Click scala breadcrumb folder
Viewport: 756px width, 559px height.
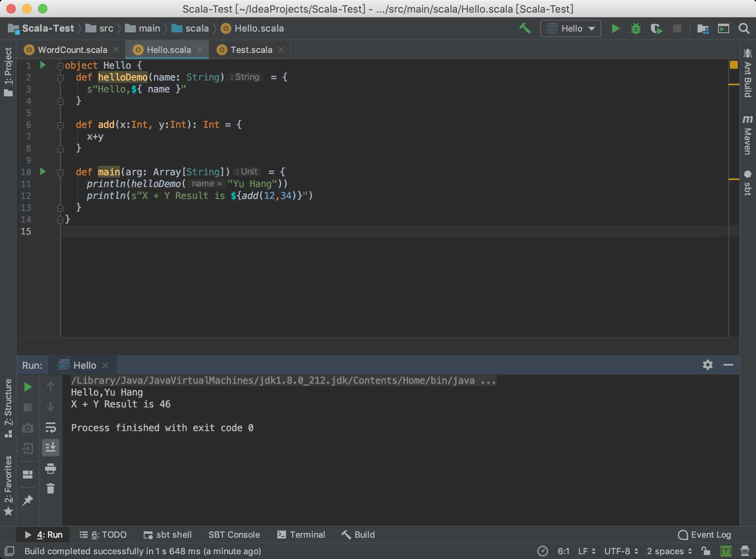190,28
